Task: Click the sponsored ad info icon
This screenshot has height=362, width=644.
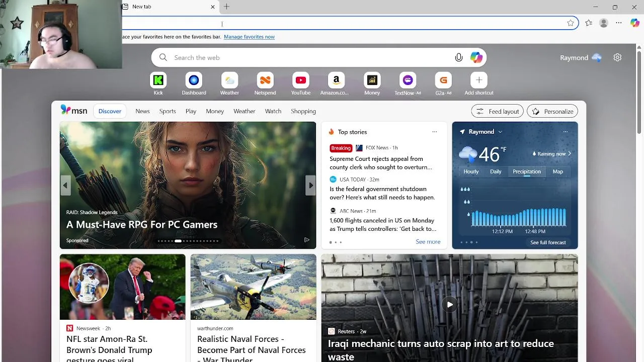Action: click(306, 240)
